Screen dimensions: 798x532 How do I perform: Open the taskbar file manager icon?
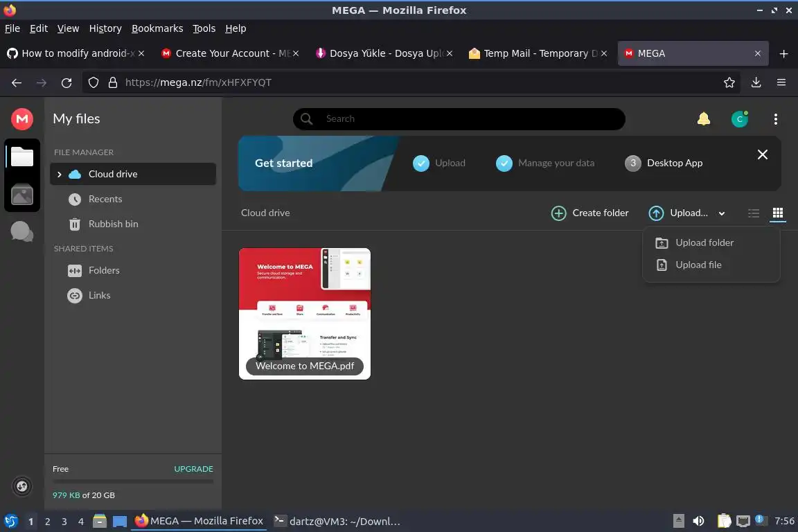point(100,521)
